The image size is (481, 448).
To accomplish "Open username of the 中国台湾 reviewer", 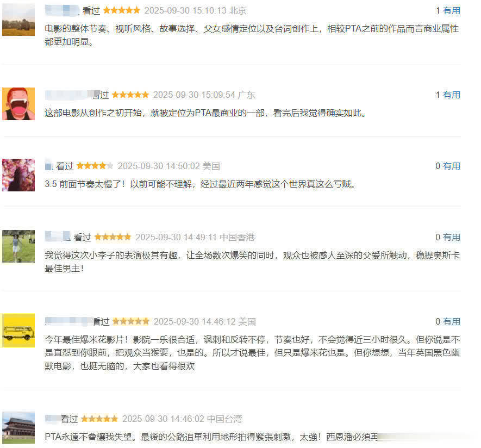I will point(53,419).
